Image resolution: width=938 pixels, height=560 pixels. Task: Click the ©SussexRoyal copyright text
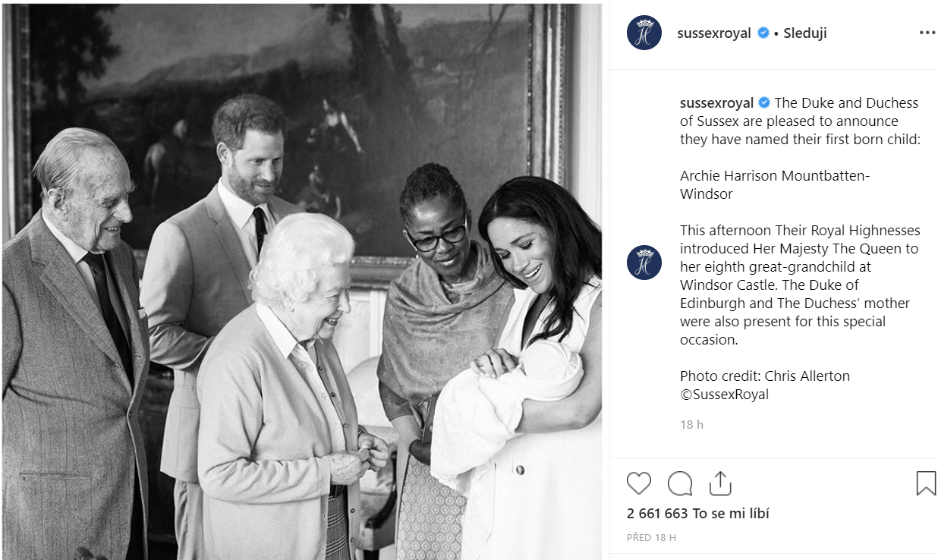pos(724,395)
